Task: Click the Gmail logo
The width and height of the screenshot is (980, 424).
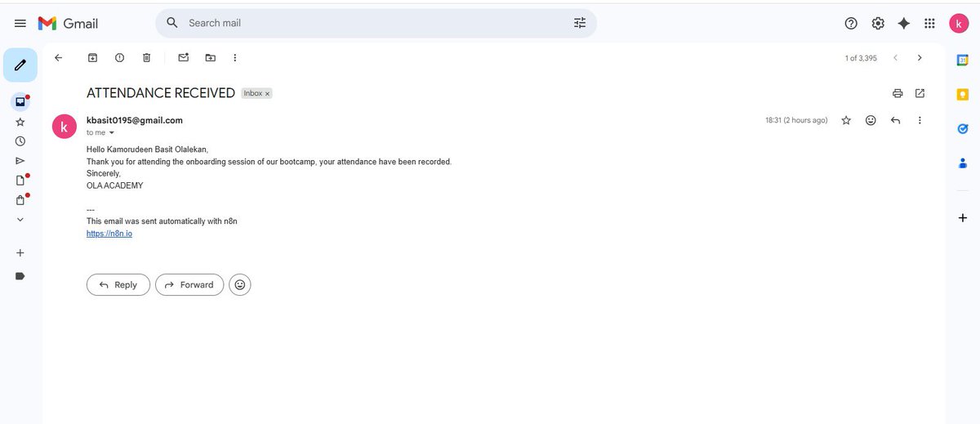Action: (69, 24)
